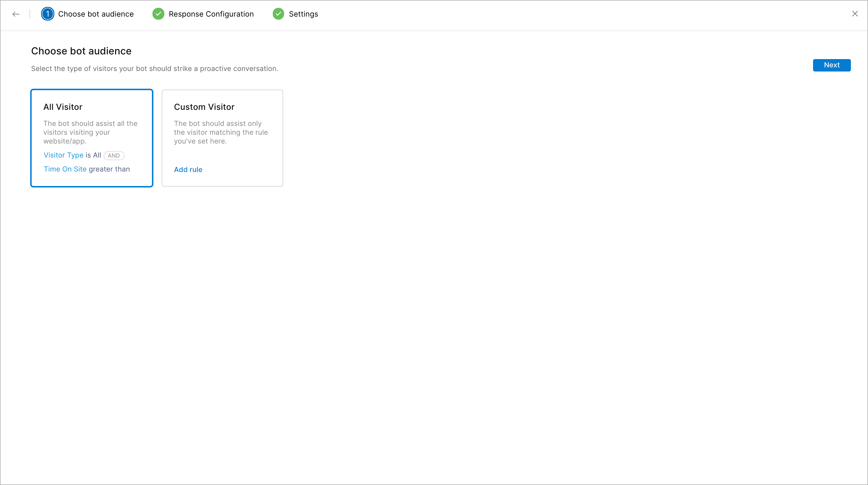Go back using the left arrow icon

click(x=16, y=14)
